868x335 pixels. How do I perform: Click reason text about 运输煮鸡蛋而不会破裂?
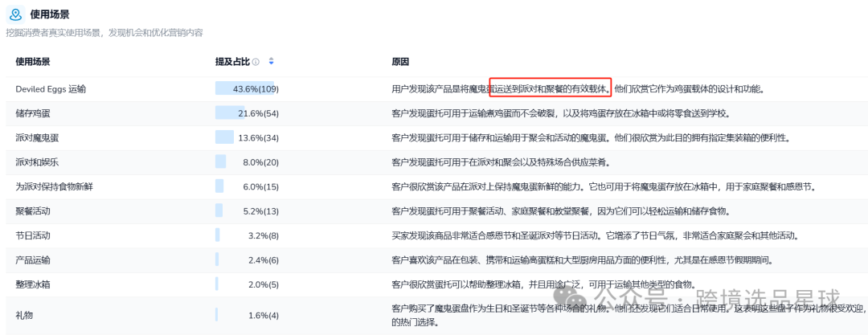point(560,113)
